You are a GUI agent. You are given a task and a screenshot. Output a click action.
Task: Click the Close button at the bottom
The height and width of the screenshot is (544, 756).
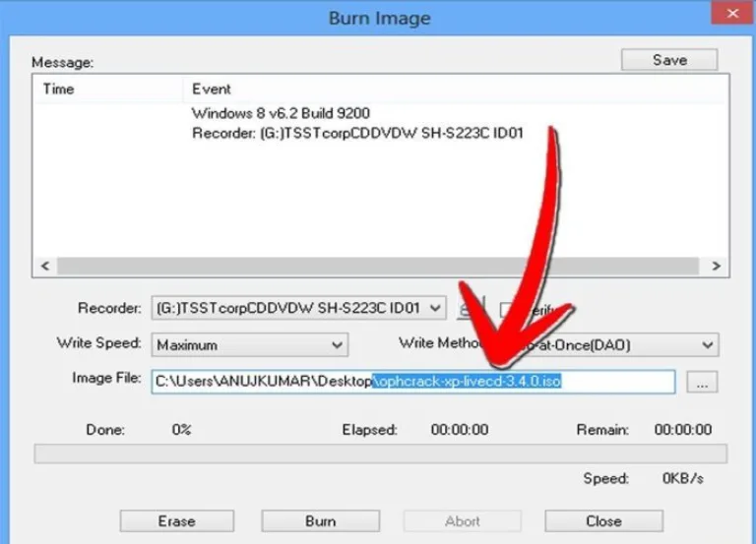[603, 520]
